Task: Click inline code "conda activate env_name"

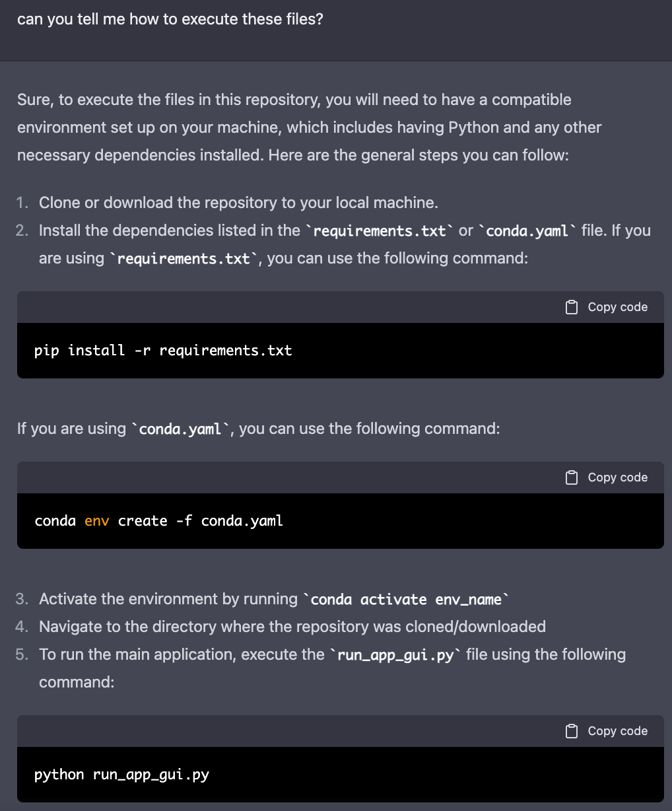Action: [x=406, y=600]
